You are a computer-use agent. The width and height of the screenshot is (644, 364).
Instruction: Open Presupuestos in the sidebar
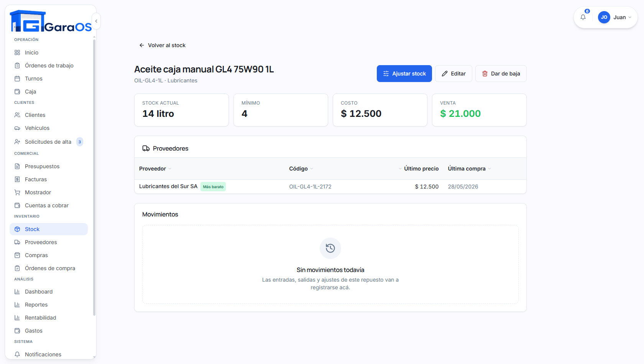pos(49,166)
